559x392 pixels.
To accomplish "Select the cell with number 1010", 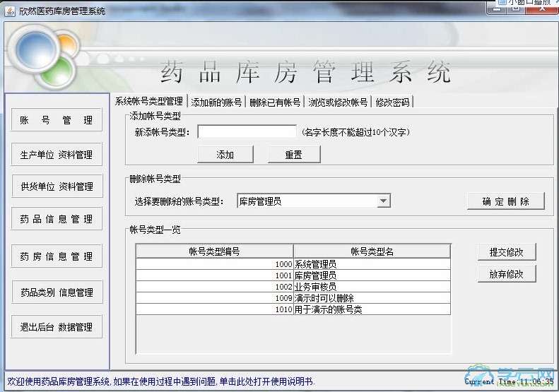I will point(215,309).
